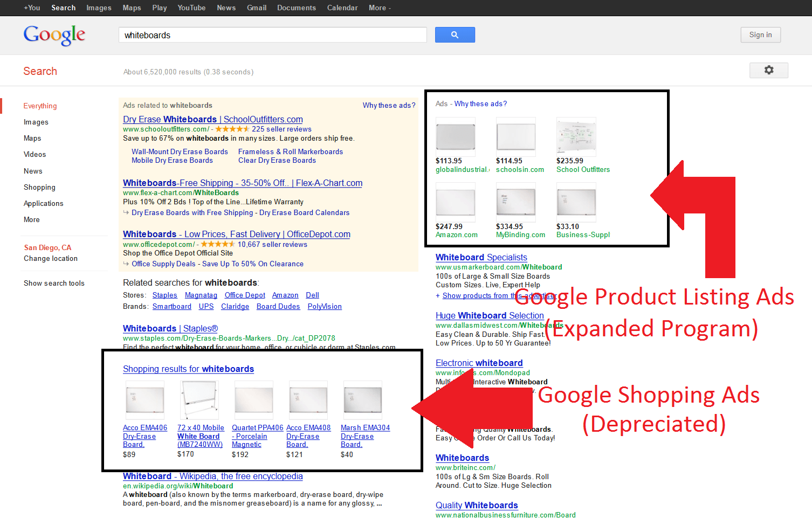The width and height of the screenshot is (812, 518).
Task: Select Smartboard related brand link
Action: coord(172,307)
